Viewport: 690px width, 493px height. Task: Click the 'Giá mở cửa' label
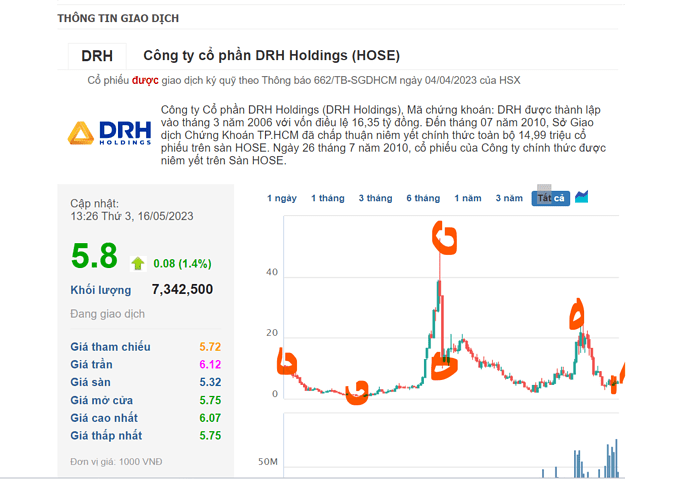click(x=102, y=400)
